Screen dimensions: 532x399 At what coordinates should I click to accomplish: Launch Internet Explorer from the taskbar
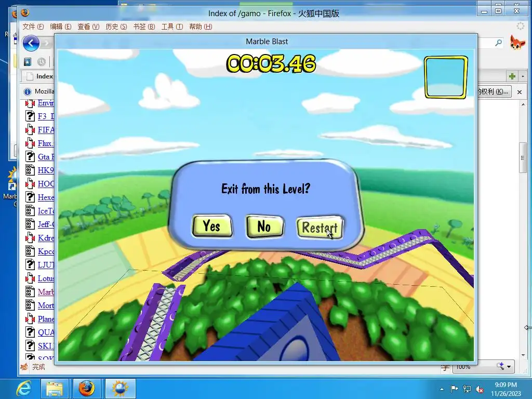24,388
